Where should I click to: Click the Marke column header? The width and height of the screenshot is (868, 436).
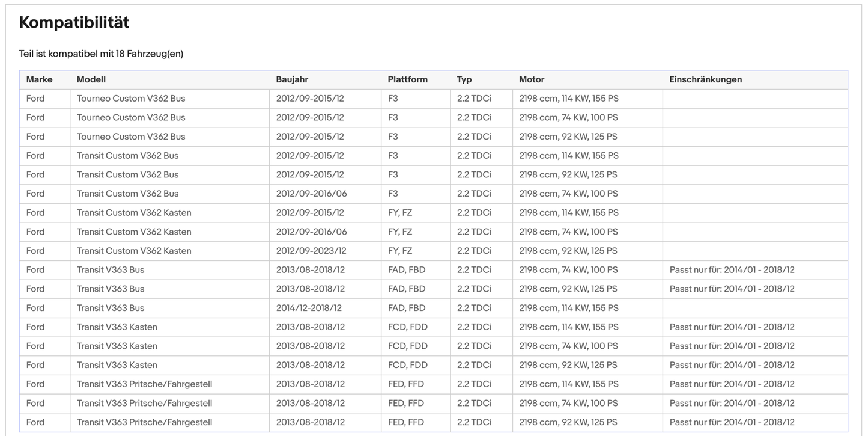(x=39, y=79)
